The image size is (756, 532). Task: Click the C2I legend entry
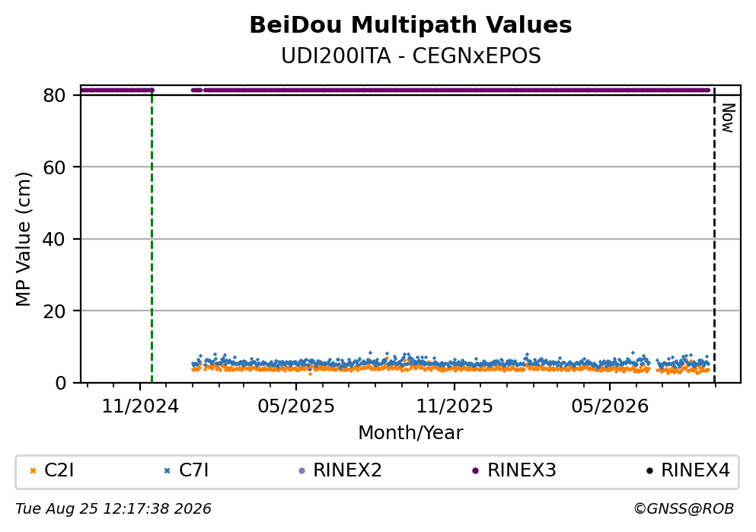[52, 470]
